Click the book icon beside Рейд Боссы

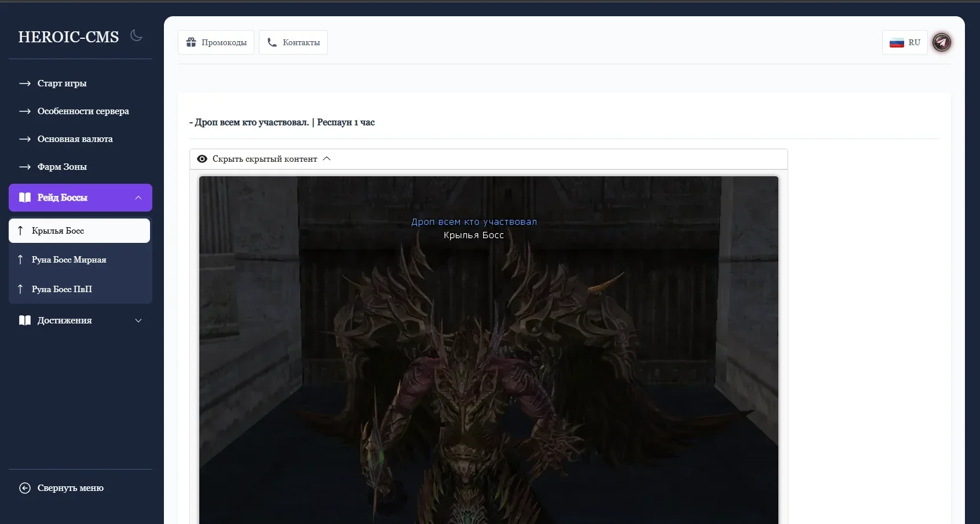[x=25, y=198]
